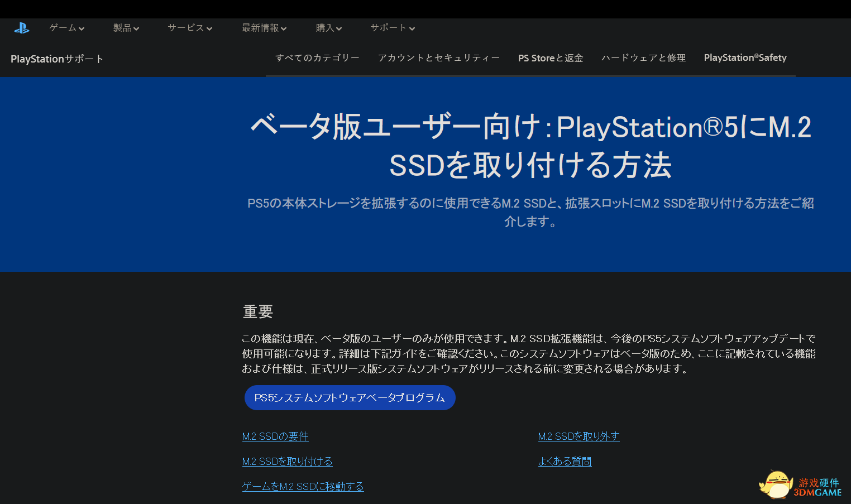Open the M.2 SSDを取り外す link
Image resolution: width=851 pixels, height=504 pixels.
(579, 436)
